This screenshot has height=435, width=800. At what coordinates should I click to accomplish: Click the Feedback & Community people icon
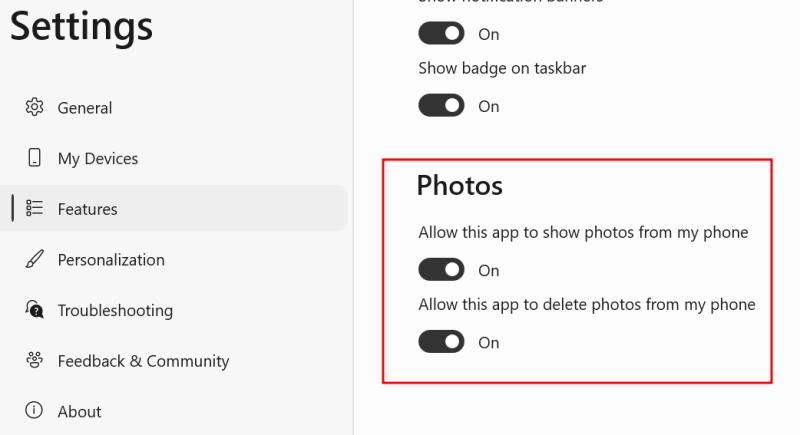[x=35, y=361]
